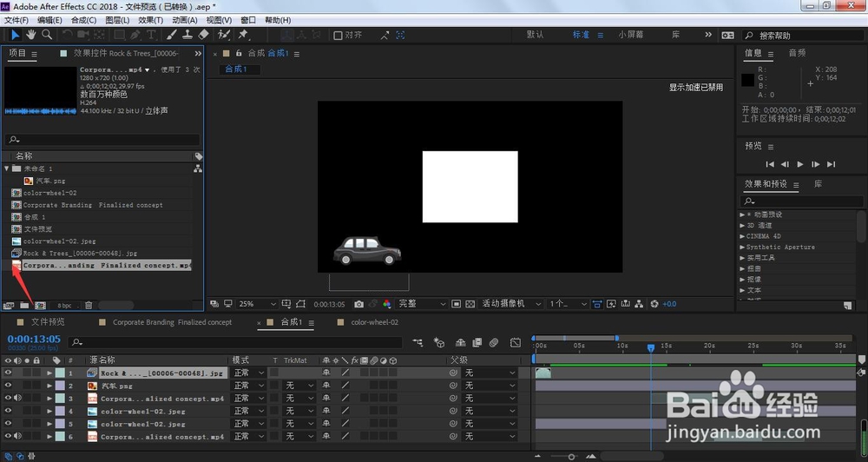Expand layer 2 汽车.png properties triangle

click(x=49, y=386)
